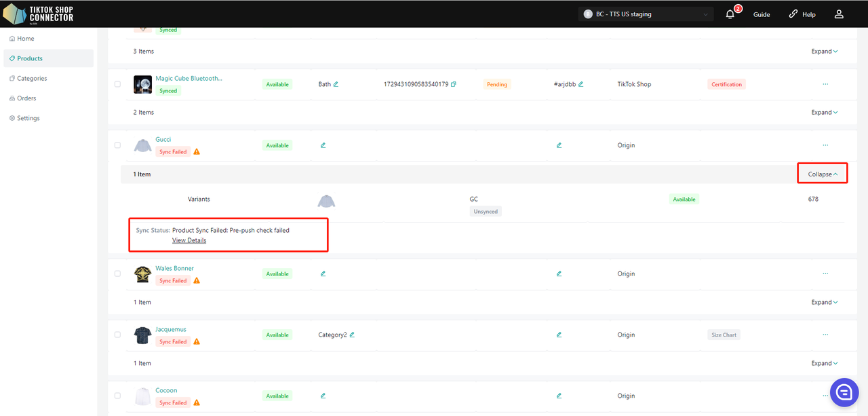Open more actions for Wales Bonner

[x=825, y=274]
